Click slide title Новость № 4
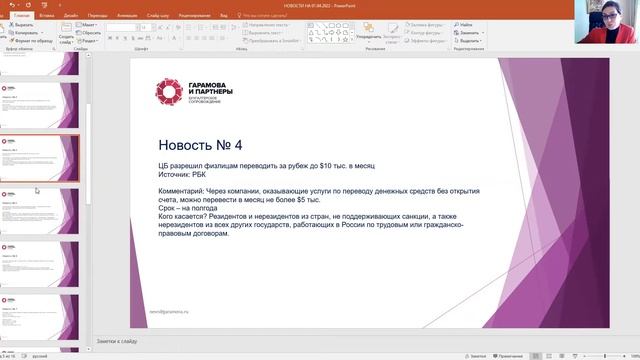The width and height of the screenshot is (640, 360). (200, 145)
